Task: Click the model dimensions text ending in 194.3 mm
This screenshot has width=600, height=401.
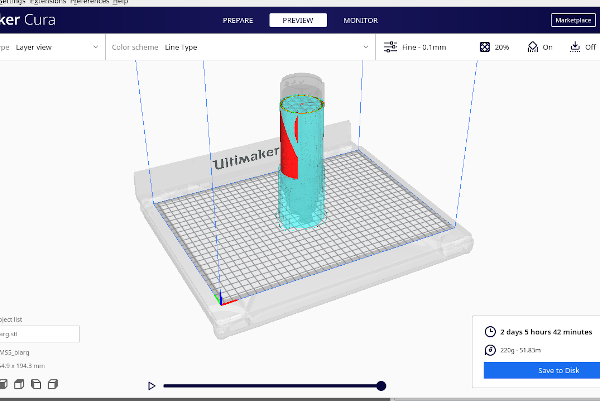Action: tap(22, 366)
